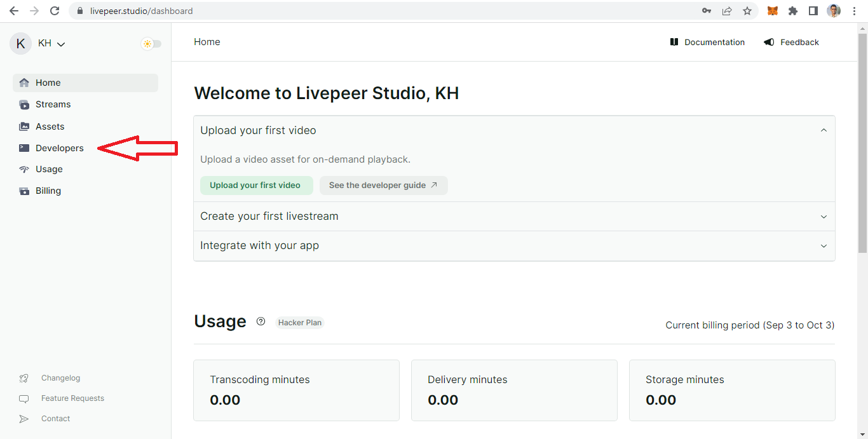This screenshot has width=868, height=439.
Task: Click the Billing icon in sidebar
Action: [24, 191]
